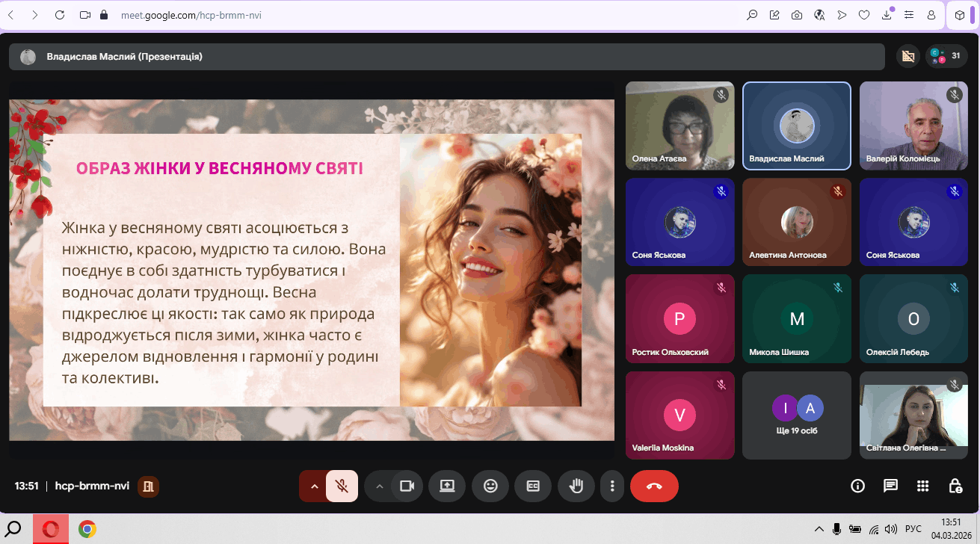Open the activities grid icon
Screen dimensions: 980x544
923,486
